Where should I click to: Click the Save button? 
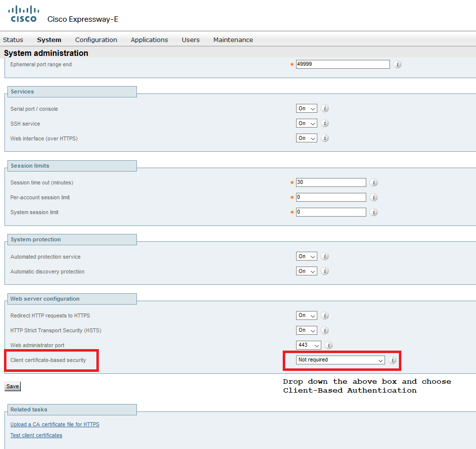[x=13, y=386]
